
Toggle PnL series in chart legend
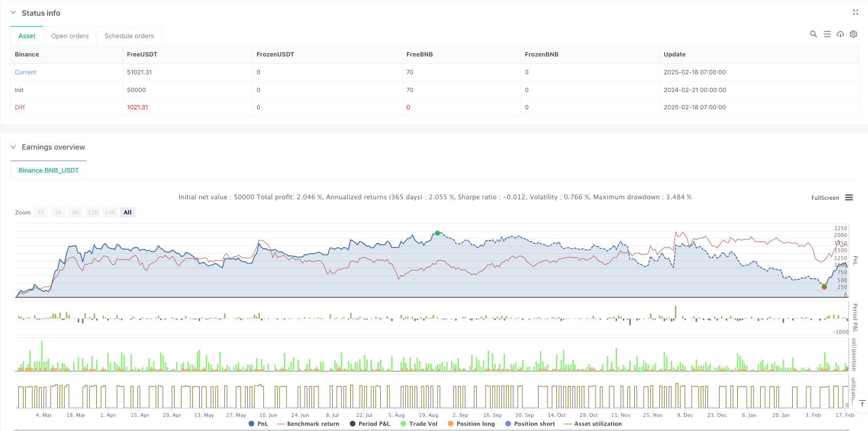point(258,424)
